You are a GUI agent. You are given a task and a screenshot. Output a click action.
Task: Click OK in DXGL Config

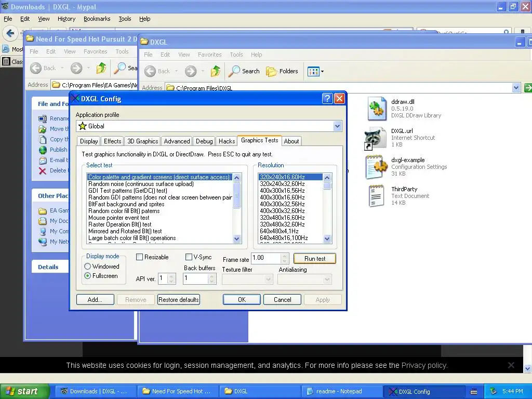click(x=242, y=300)
